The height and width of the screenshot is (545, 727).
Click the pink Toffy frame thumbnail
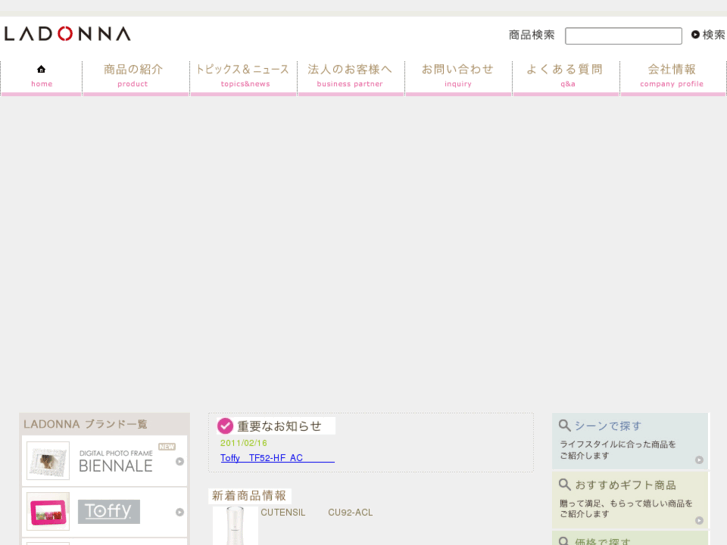(48, 512)
